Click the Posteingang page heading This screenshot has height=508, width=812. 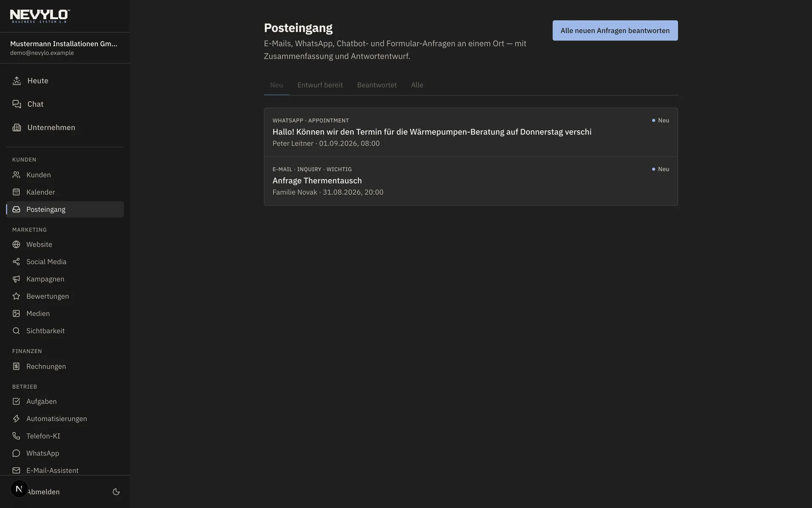coord(298,28)
